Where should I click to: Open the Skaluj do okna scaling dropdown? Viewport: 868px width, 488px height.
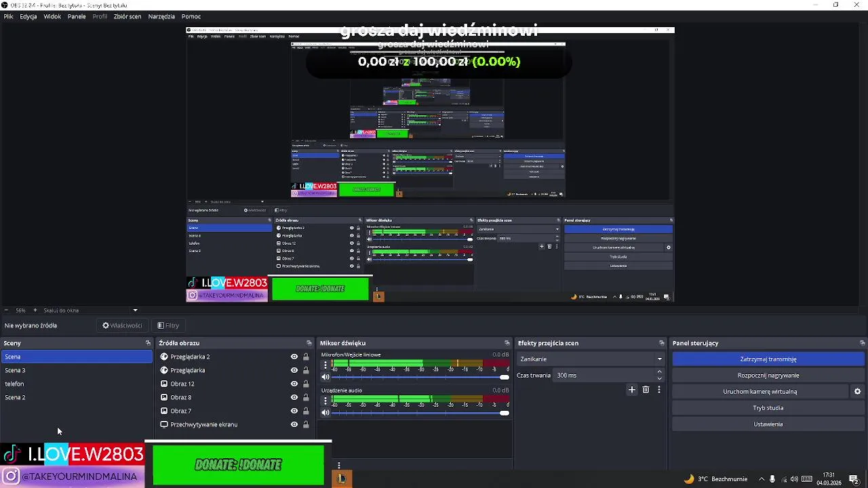(x=91, y=310)
